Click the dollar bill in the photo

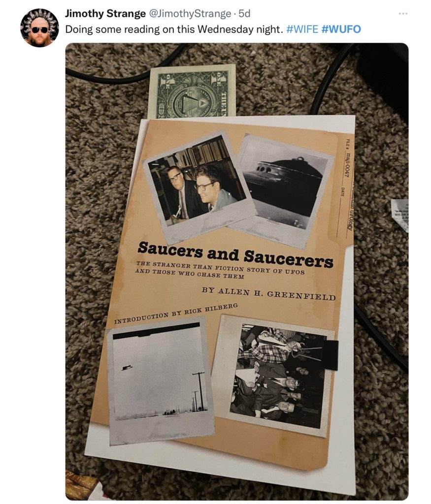click(192, 91)
